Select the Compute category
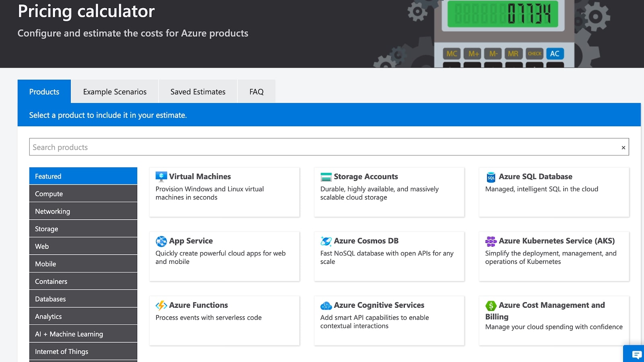 [x=83, y=193]
